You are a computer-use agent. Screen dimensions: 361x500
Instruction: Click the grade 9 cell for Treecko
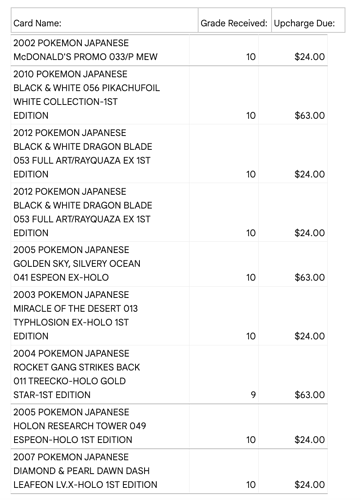point(253,395)
